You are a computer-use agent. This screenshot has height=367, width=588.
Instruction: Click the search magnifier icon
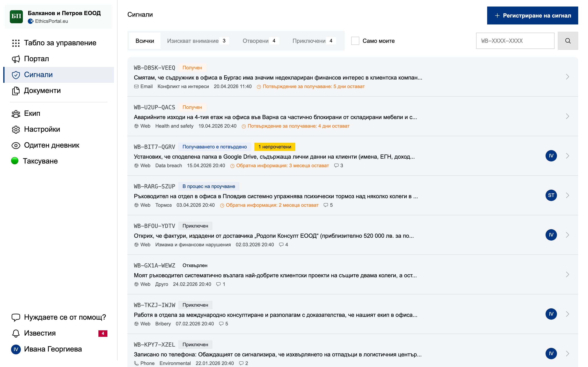pyautogui.click(x=568, y=41)
